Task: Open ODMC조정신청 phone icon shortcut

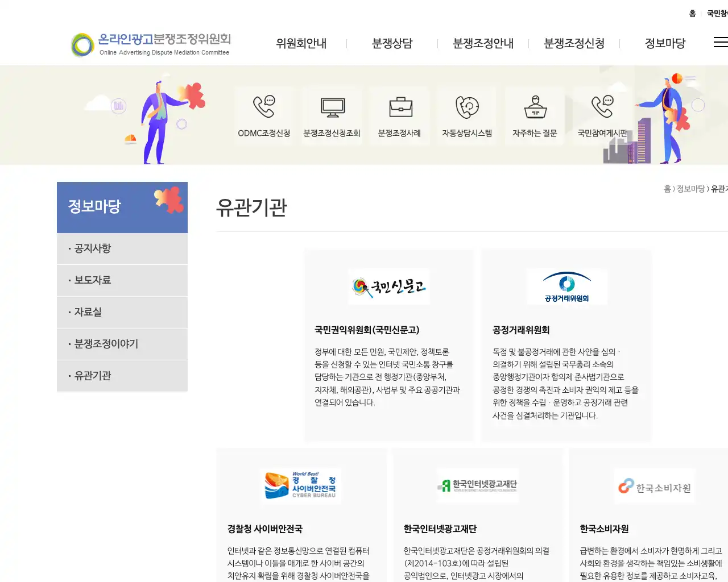Action: click(x=264, y=114)
